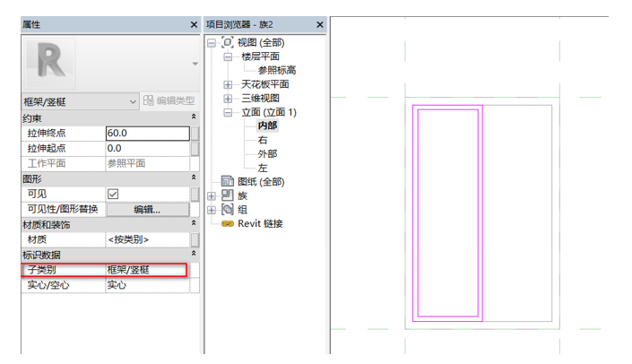Click the 拉伸终点 value field 60.0
The height and width of the screenshot is (364, 632).
click(x=148, y=134)
